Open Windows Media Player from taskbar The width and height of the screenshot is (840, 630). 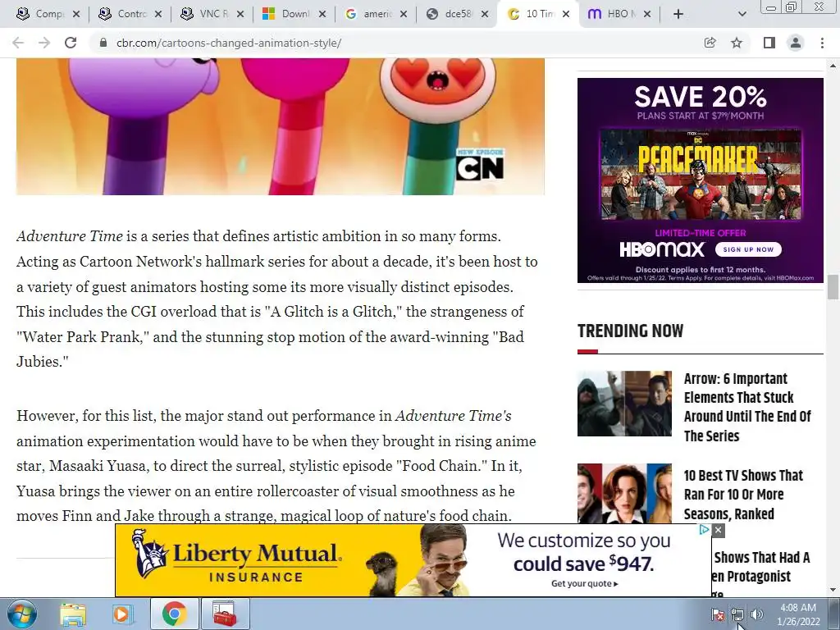point(123,614)
